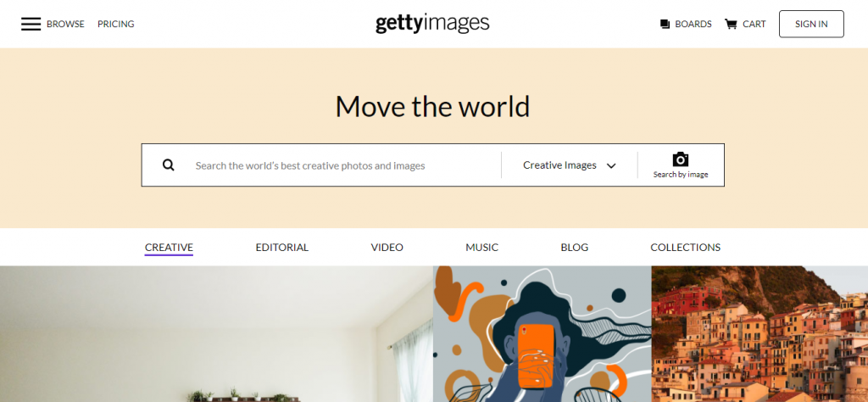This screenshot has width=868, height=402.
Task: Open the Pricing link
Action: 115,24
